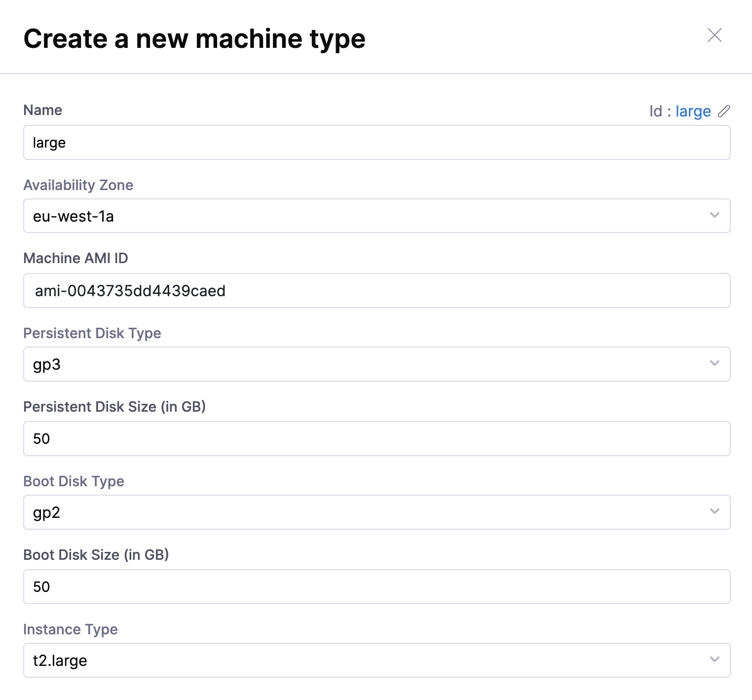The width and height of the screenshot is (752, 700).
Task: Click the chevron arrow in Boot Disk Type
Action: click(714, 511)
